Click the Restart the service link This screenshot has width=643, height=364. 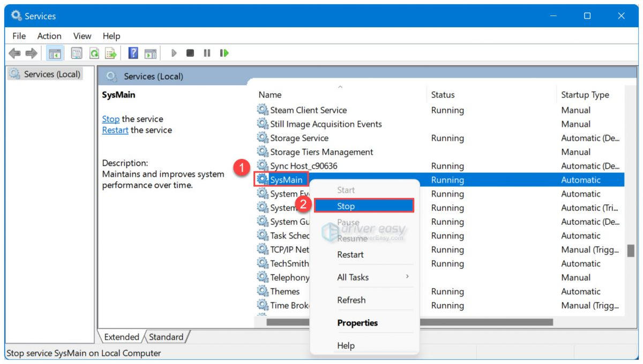pyautogui.click(x=115, y=130)
